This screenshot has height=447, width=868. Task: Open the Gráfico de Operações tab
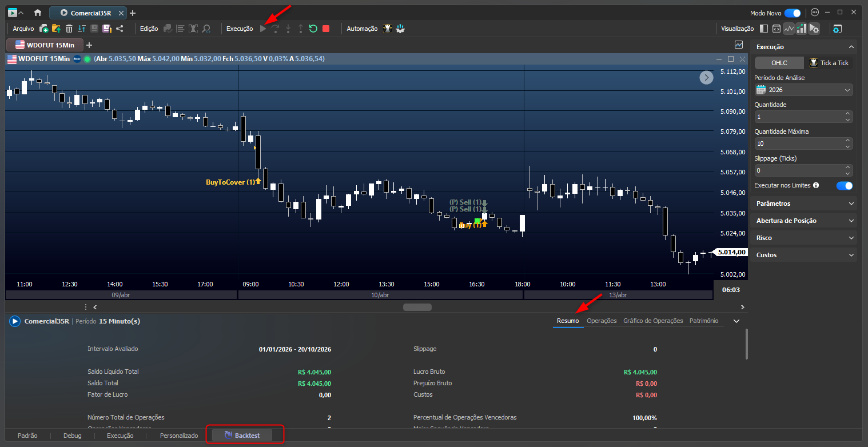click(653, 321)
